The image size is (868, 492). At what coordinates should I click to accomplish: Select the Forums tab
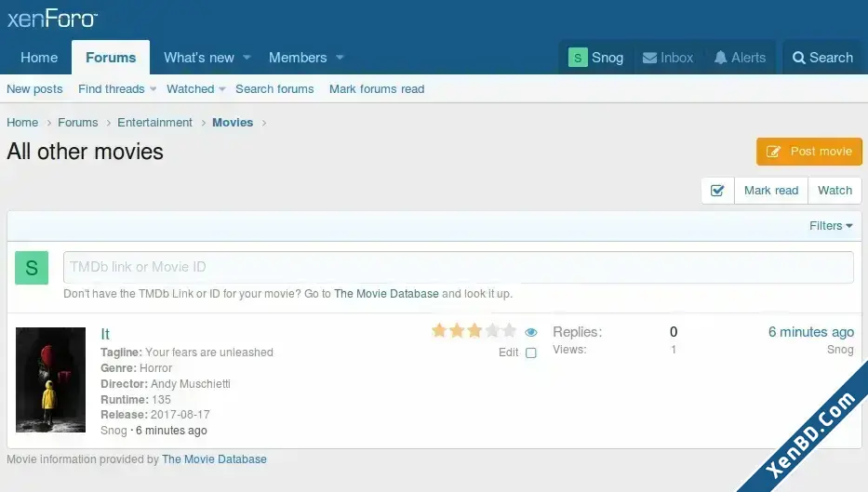click(x=111, y=58)
